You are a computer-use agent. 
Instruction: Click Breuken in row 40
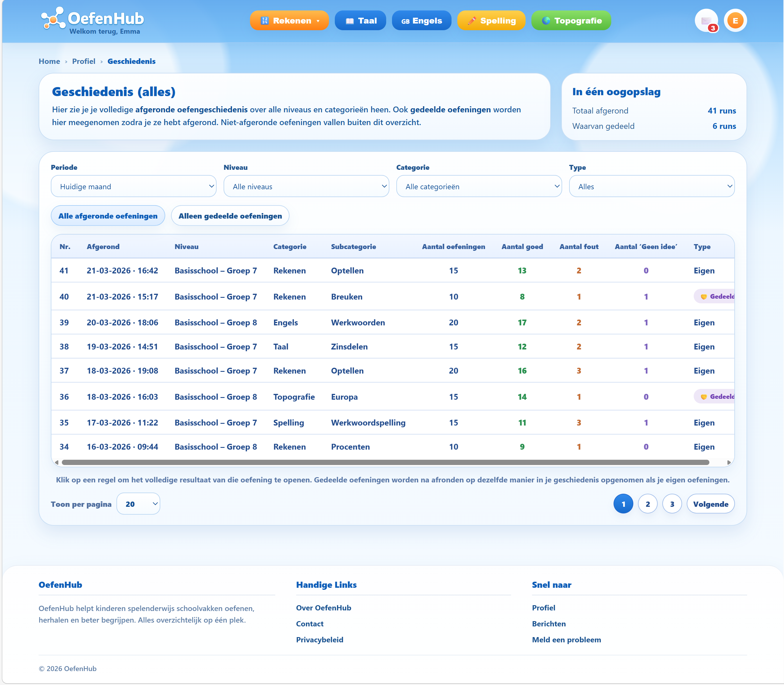pos(346,297)
